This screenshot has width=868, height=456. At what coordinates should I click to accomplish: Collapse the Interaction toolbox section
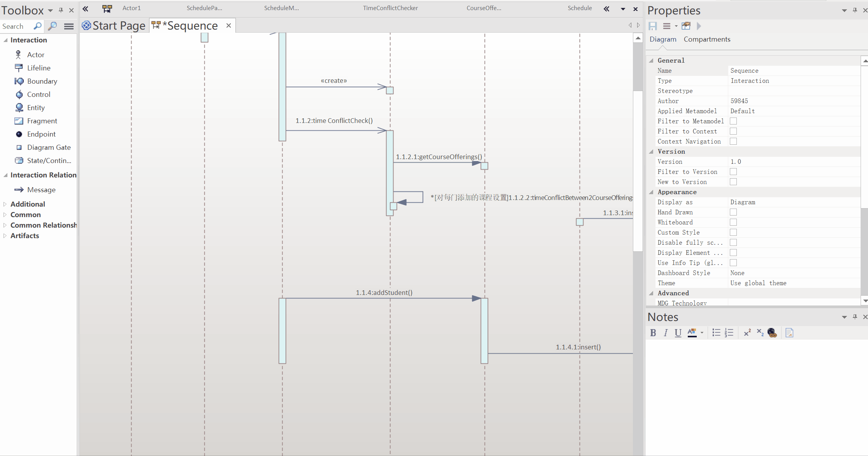(x=5, y=40)
